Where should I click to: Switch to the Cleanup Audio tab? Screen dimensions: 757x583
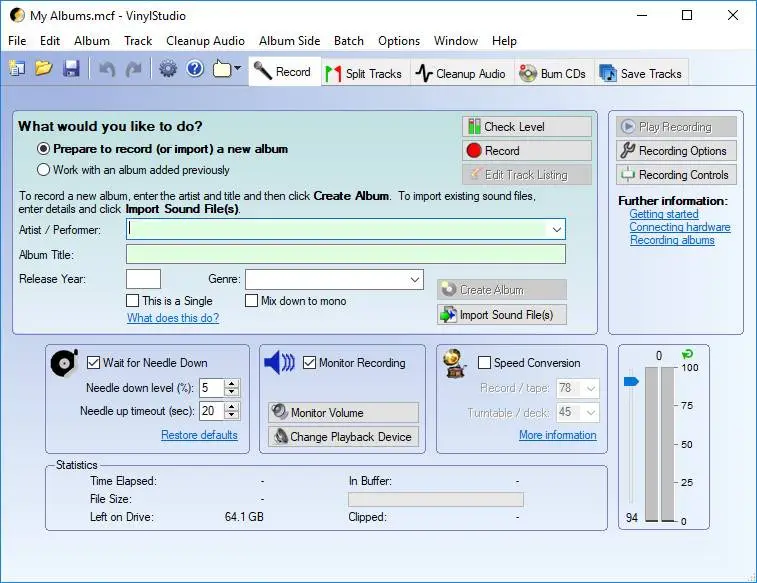coord(462,73)
